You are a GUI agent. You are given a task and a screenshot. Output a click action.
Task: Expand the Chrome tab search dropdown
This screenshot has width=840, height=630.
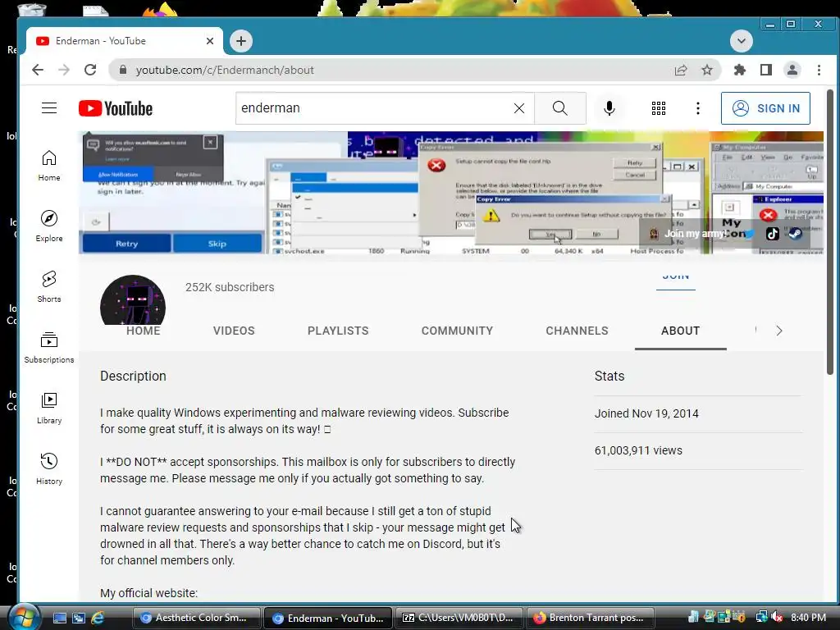(x=742, y=41)
